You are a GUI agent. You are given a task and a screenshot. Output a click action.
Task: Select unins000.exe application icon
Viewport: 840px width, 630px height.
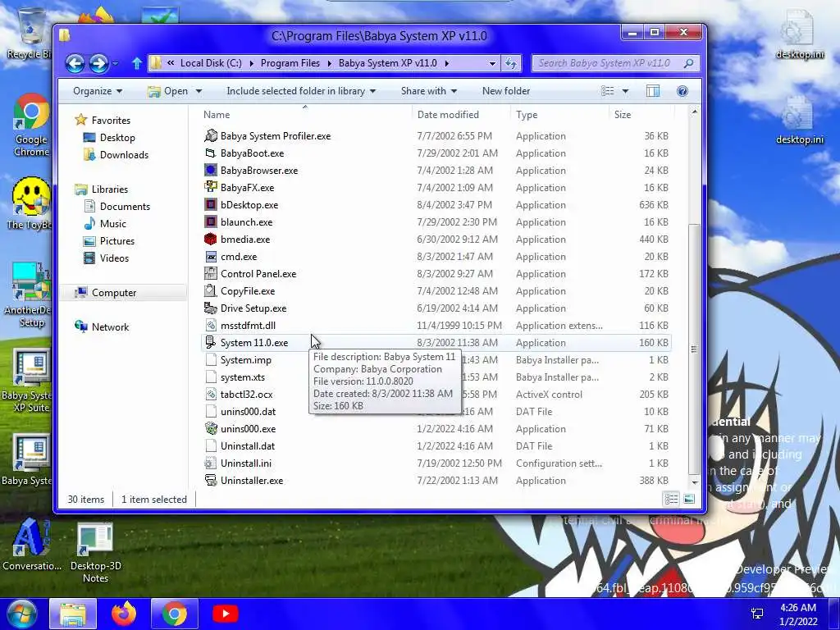[211, 428]
